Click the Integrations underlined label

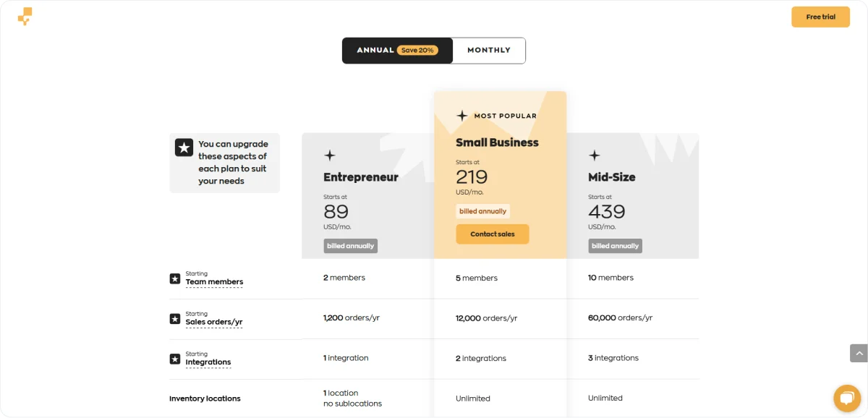[x=208, y=362]
